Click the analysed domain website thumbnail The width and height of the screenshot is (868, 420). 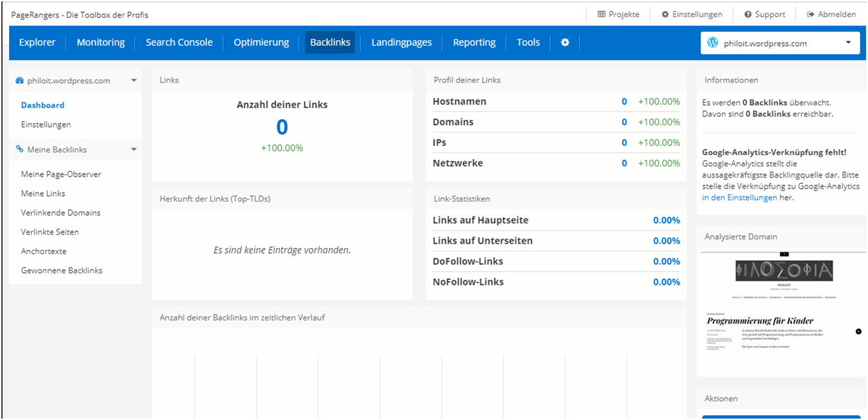click(x=781, y=314)
